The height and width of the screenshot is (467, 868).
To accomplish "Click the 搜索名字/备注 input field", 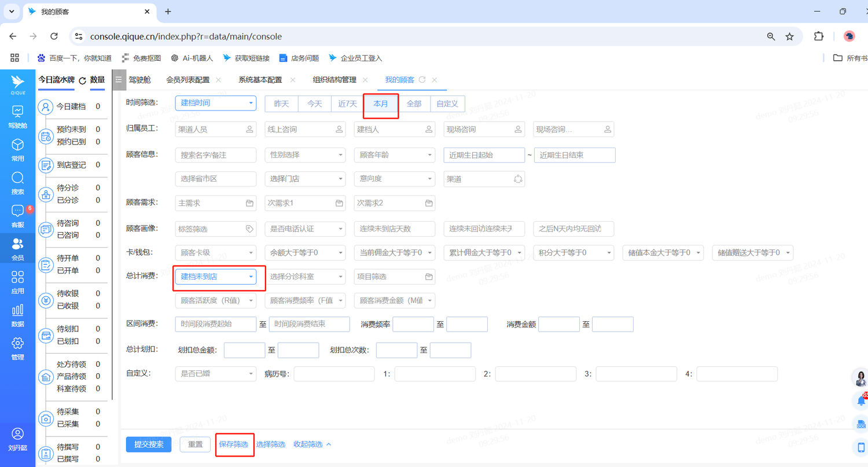I will click(215, 155).
